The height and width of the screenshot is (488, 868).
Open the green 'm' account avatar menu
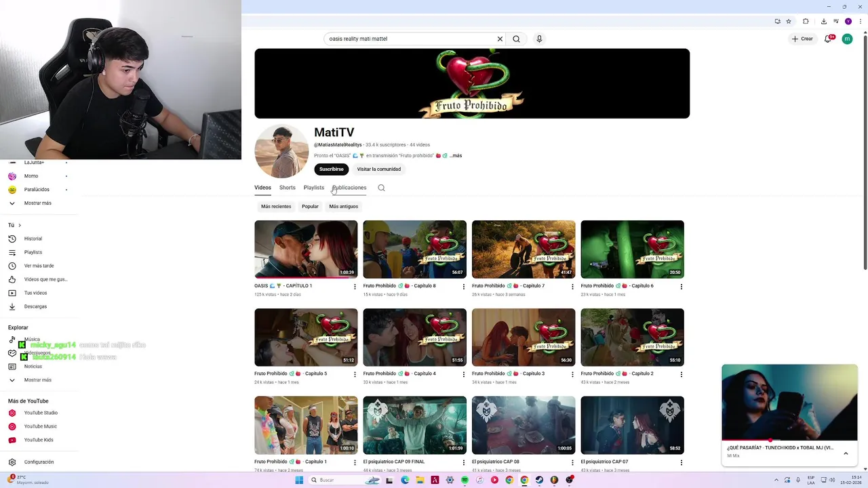847,39
